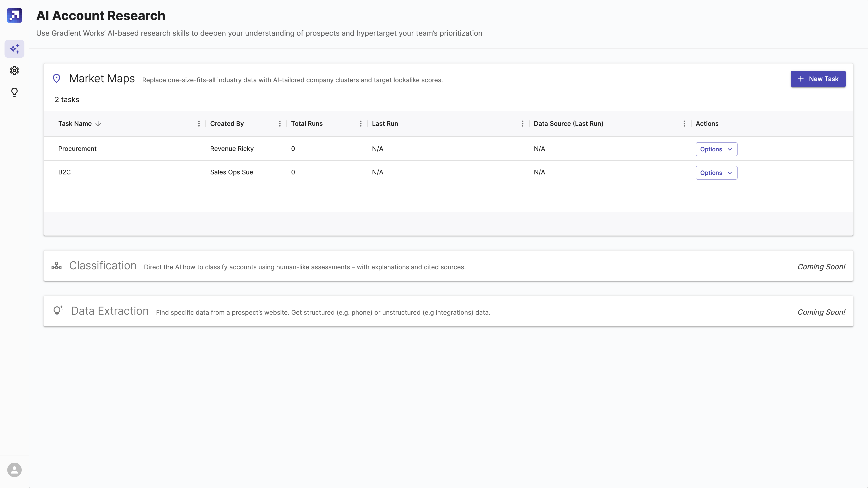This screenshot has height=488, width=868.
Task: Open the settings gear in sidebar
Action: [x=14, y=70]
